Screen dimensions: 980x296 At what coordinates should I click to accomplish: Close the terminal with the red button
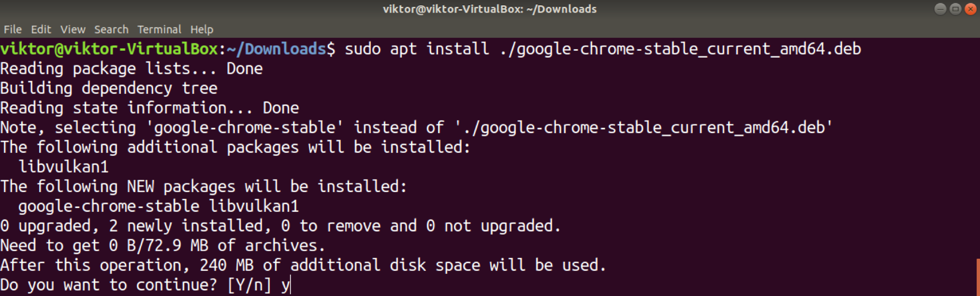(x=970, y=9)
